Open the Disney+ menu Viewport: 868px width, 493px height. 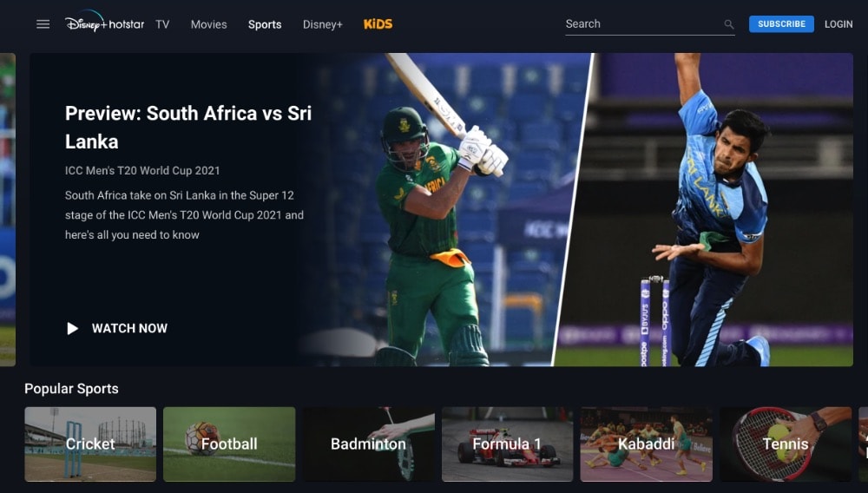tap(323, 24)
